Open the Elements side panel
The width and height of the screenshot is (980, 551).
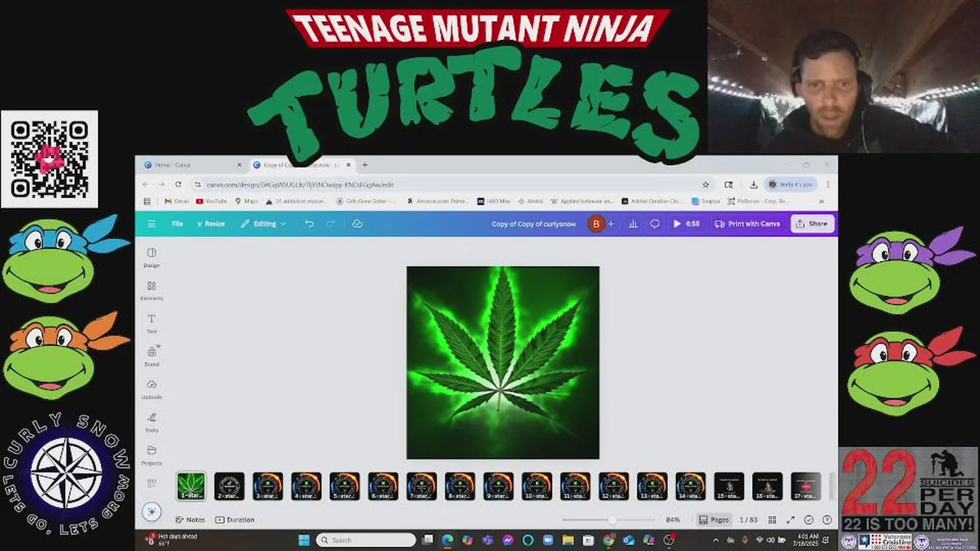coord(152,291)
